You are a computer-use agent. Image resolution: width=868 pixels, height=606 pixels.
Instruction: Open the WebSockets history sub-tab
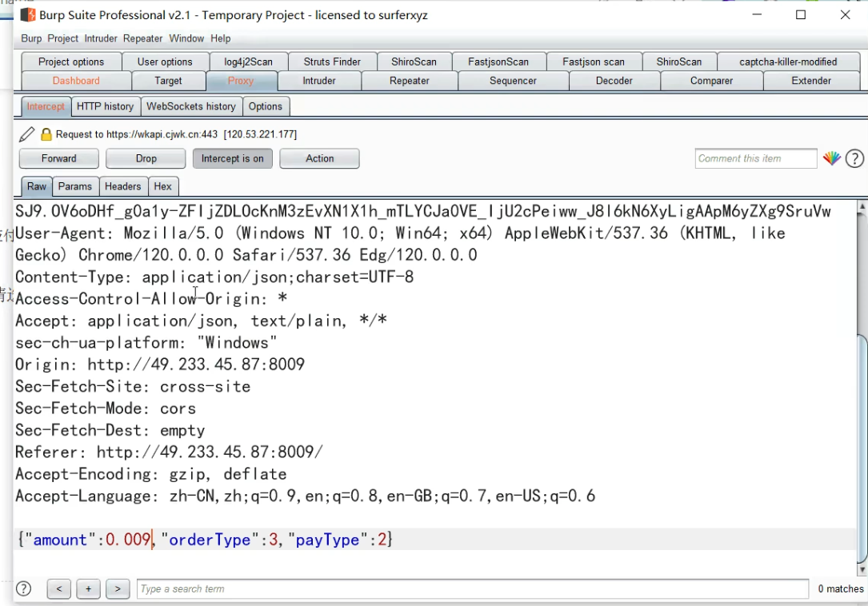pos(191,106)
